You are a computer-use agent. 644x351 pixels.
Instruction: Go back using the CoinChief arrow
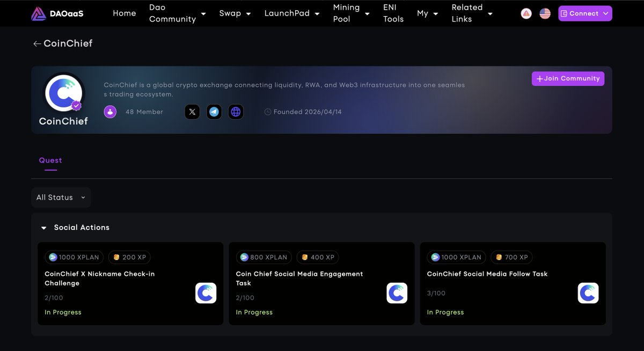(x=37, y=43)
